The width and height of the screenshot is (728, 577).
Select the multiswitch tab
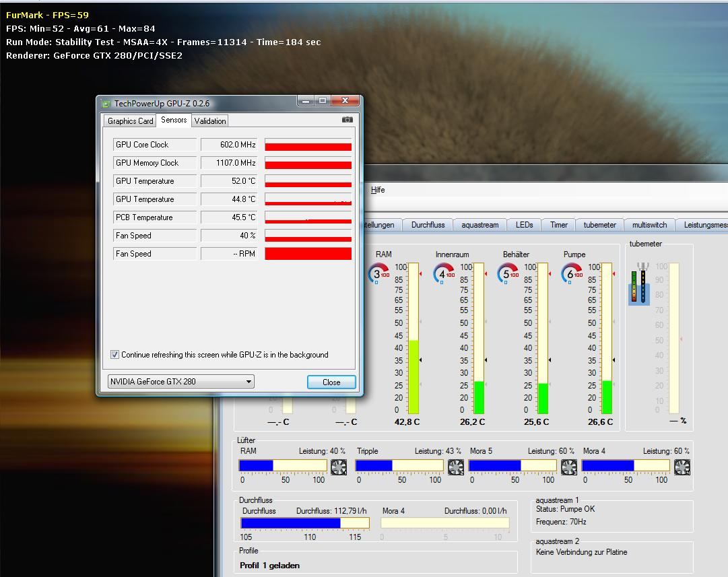649,225
